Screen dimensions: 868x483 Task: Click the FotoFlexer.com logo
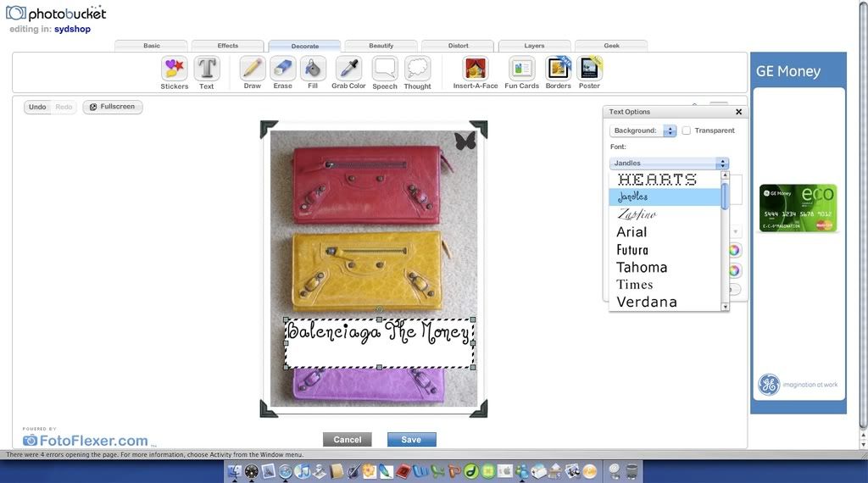86,441
